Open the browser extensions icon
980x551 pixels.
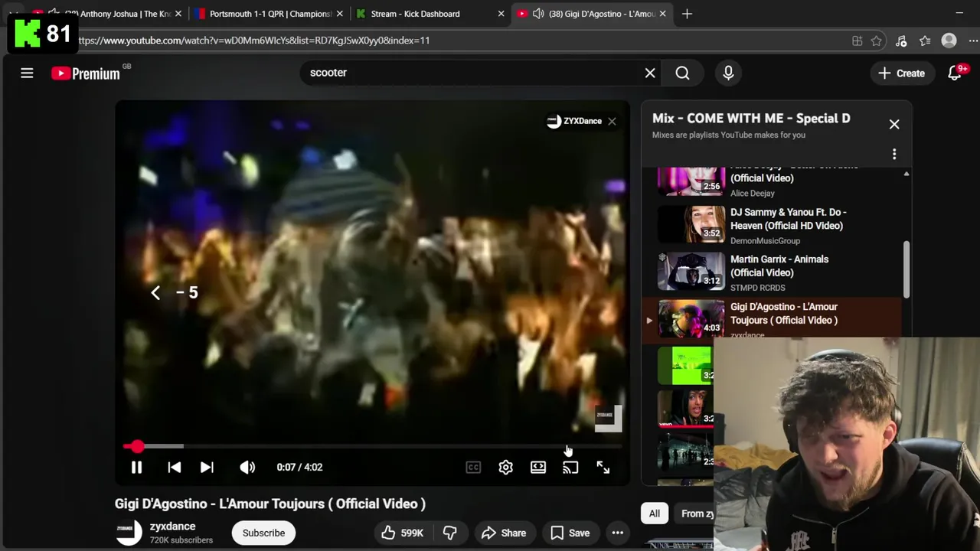pyautogui.click(x=901, y=41)
